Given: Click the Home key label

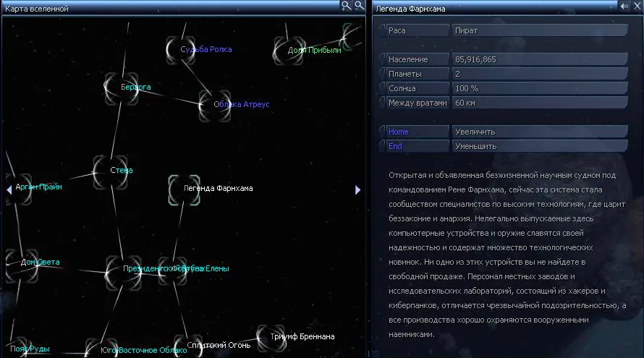Looking at the screenshot, I should click(x=413, y=132).
